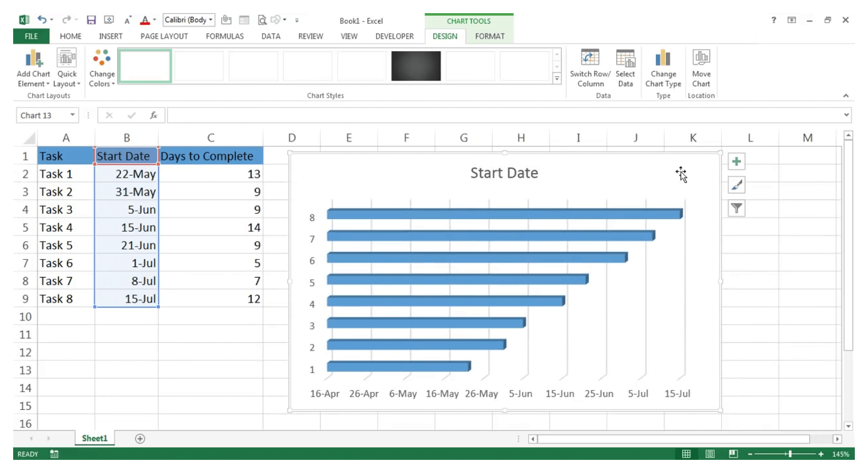Click Insert menu in ribbon bar

pos(111,36)
